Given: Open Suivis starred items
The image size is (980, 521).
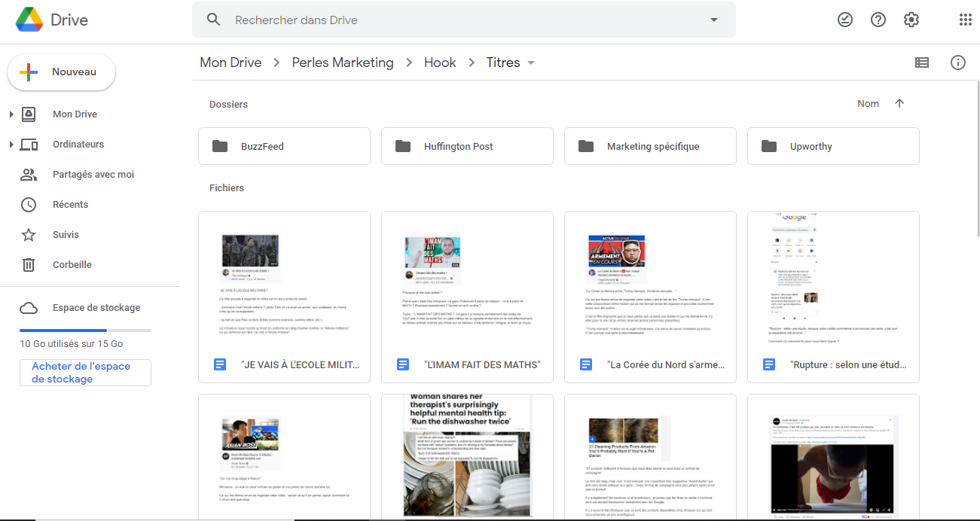Looking at the screenshot, I should 66,235.
